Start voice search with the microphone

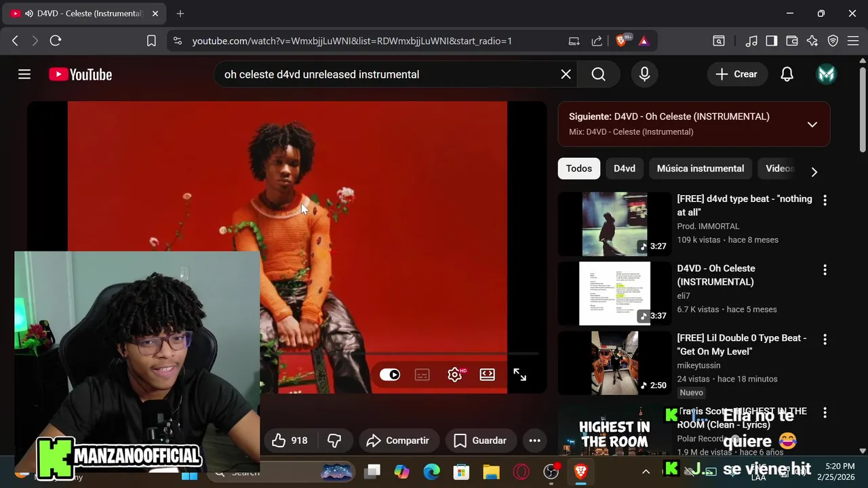coord(645,75)
